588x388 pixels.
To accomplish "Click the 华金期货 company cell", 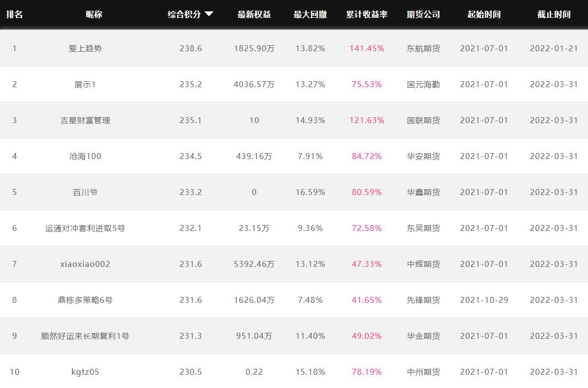I will pos(423,336).
